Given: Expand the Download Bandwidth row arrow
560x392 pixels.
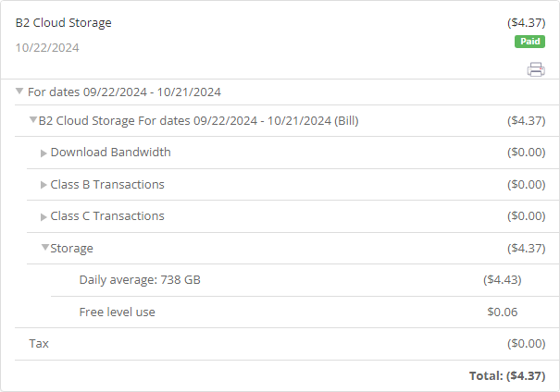Looking at the screenshot, I should 44,153.
